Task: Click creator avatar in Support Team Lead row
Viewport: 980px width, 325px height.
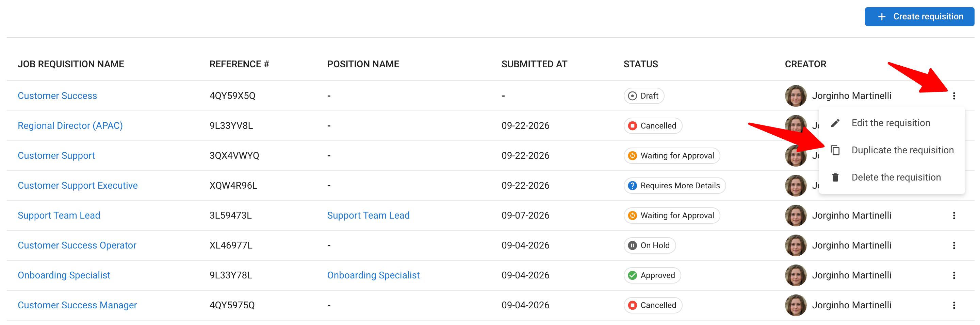Action: pos(796,216)
